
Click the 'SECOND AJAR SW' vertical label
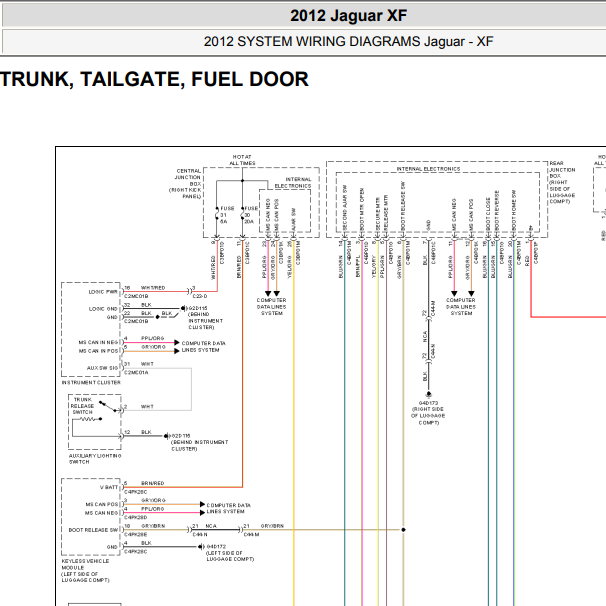[345, 207]
